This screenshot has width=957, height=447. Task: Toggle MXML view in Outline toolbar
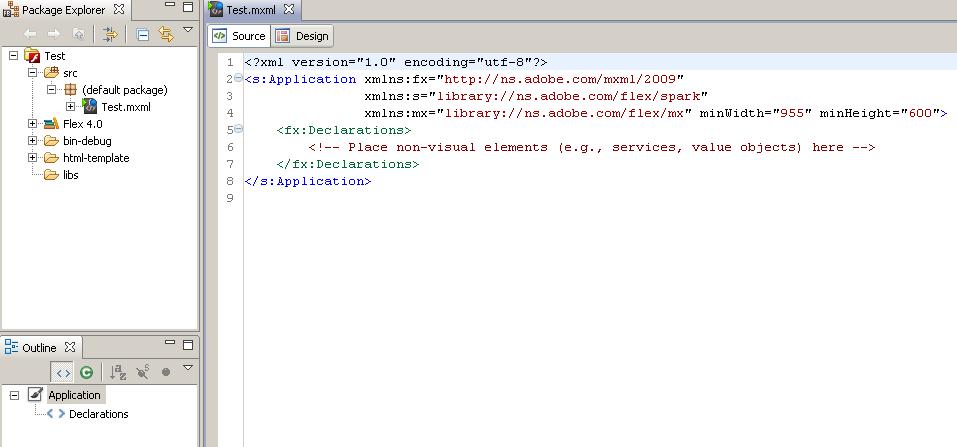63,372
